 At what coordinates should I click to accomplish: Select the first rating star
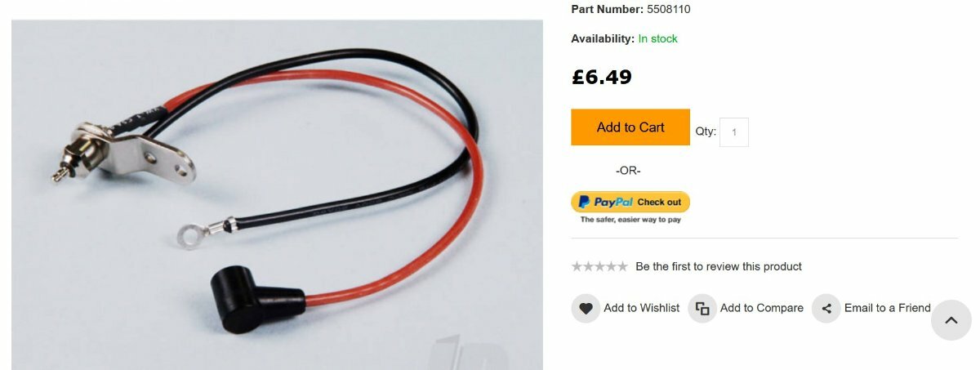pos(577,266)
